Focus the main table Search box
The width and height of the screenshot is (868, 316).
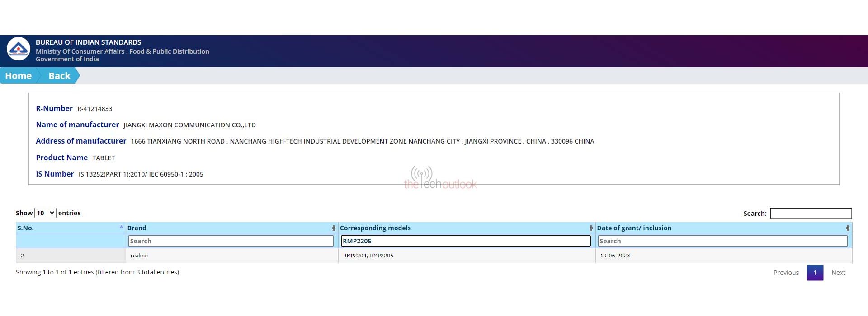coord(811,214)
